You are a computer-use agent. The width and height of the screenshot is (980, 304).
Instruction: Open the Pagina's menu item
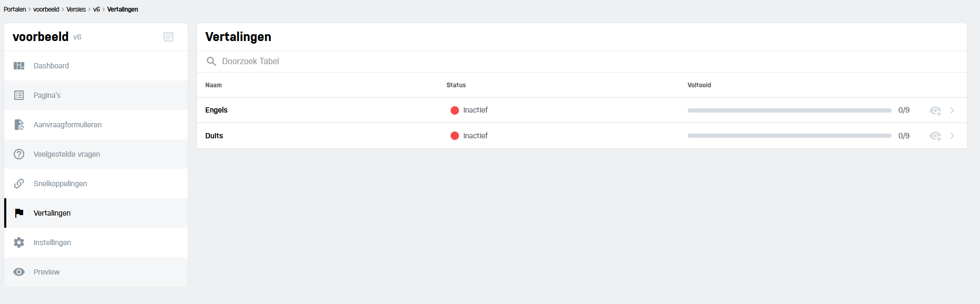(47, 95)
